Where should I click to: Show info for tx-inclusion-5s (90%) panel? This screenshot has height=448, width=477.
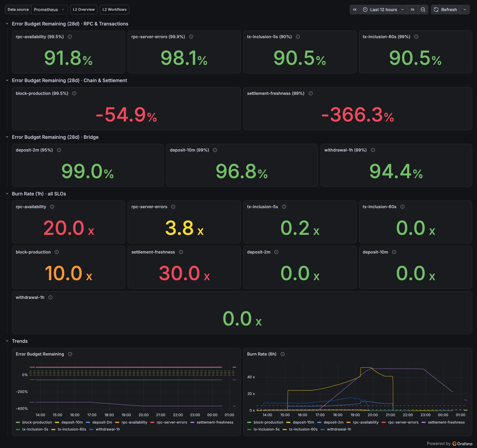point(298,37)
